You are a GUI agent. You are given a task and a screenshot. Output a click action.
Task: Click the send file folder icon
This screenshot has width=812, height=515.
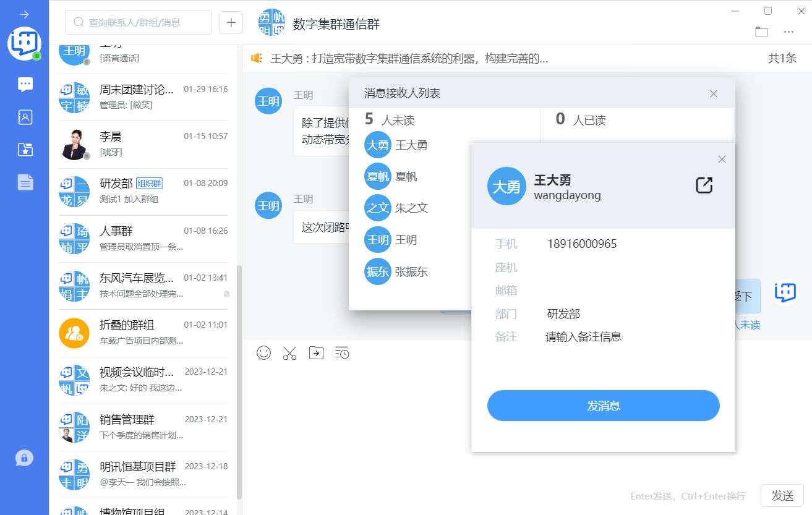point(316,353)
